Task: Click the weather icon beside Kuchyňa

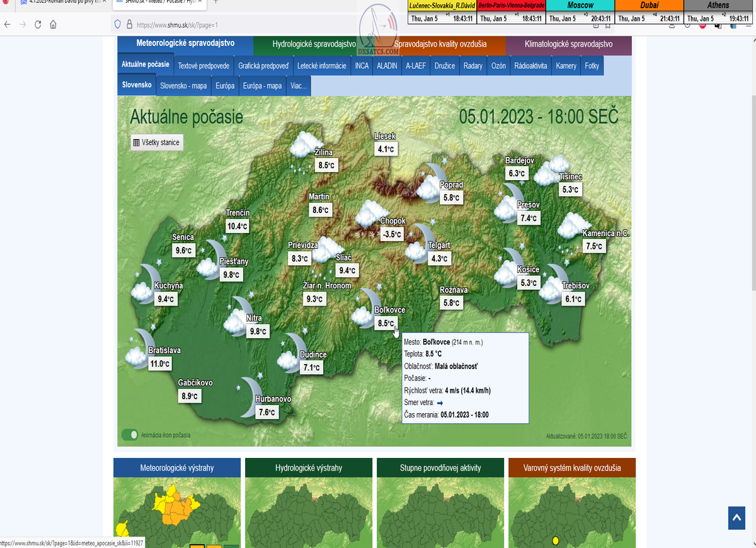Action: pyautogui.click(x=146, y=283)
